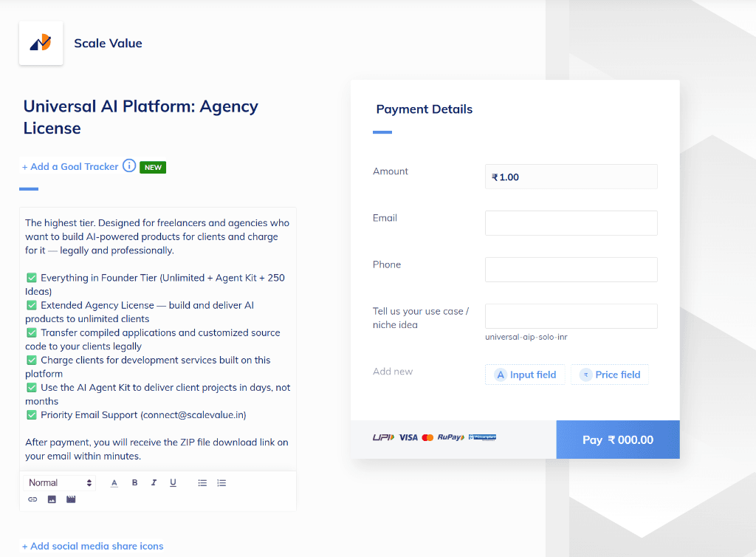The width and height of the screenshot is (756, 557).
Task: Add a new Price field
Action: (610, 375)
